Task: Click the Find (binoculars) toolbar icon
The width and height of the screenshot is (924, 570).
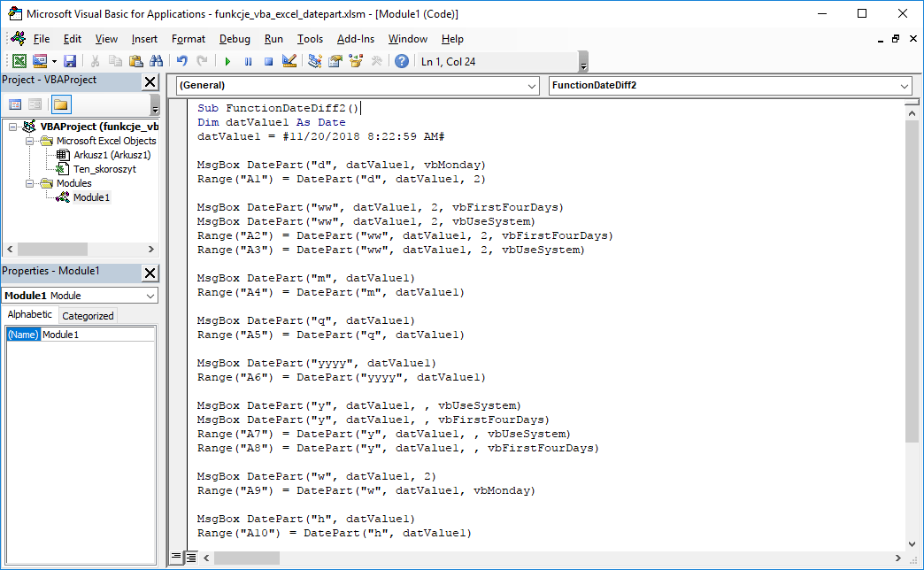Action: (x=156, y=60)
